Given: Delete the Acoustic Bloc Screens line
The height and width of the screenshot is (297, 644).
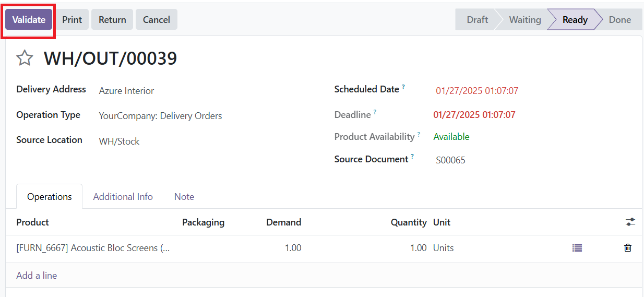Looking at the screenshot, I should (x=628, y=248).
